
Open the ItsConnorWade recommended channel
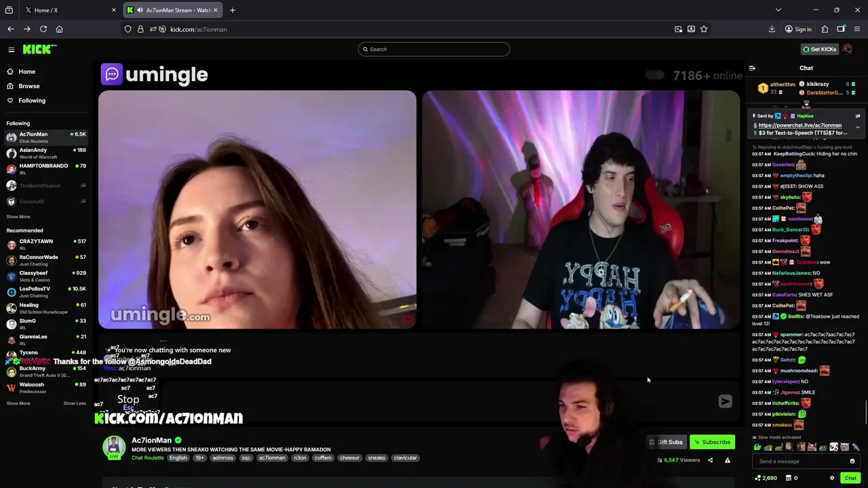point(47,260)
